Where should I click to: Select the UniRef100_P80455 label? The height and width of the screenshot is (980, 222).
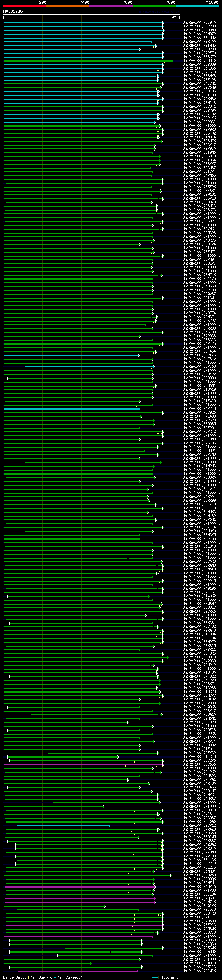tap(199, 538)
